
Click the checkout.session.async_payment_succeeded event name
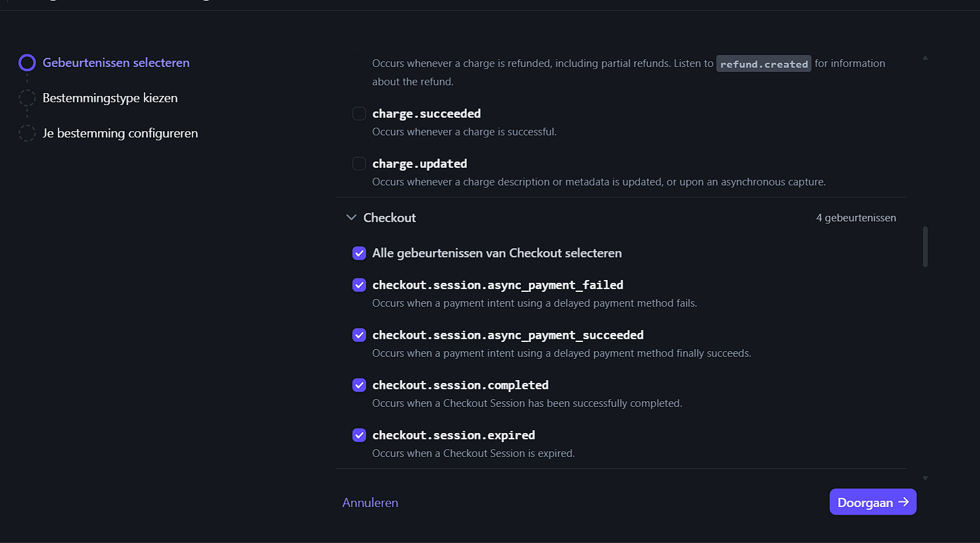tap(508, 335)
